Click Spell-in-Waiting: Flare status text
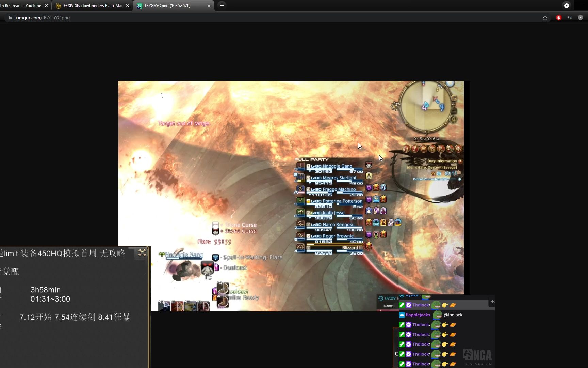The image size is (588, 368). click(x=253, y=258)
